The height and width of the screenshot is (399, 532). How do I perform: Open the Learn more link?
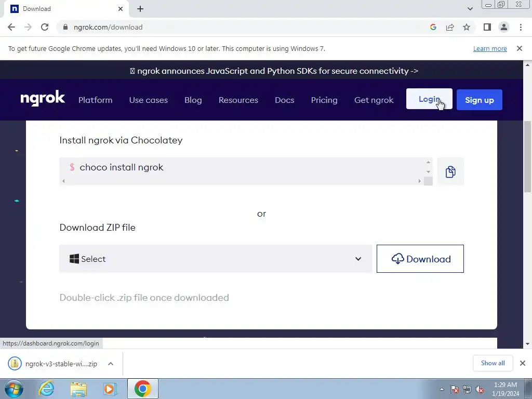pyautogui.click(x=490, y=48)
